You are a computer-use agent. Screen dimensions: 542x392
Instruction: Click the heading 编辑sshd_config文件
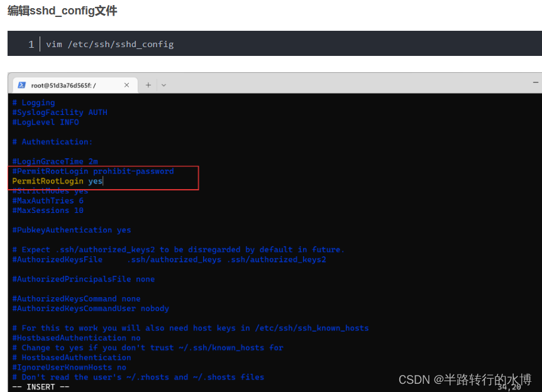(x=61, y=11)
